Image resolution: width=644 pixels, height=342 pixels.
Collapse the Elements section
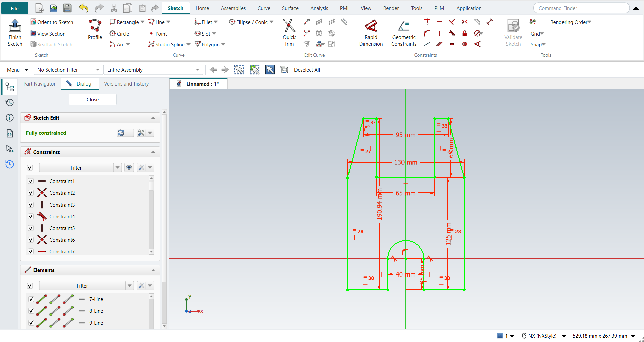[x=153, y=270]
